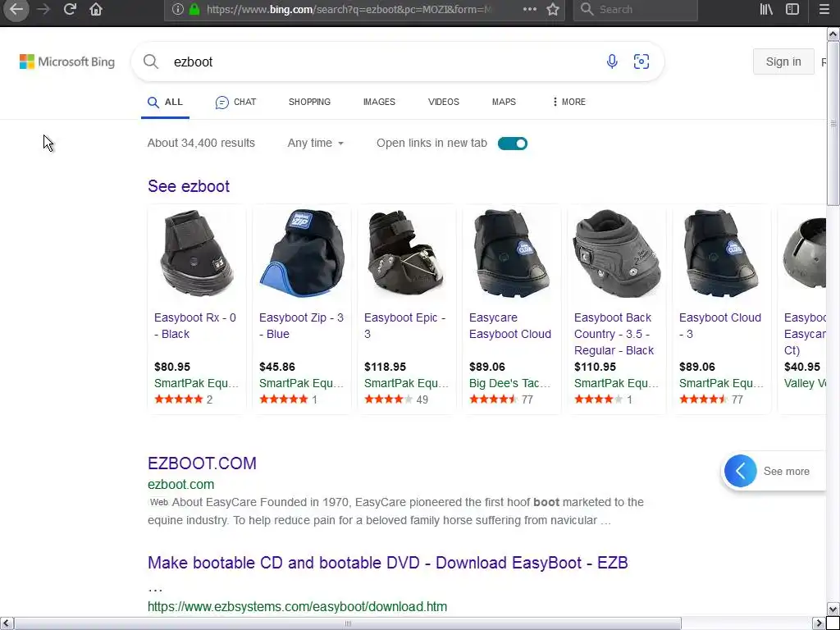Viewport: 840px width, 630px height.
Task: Open Easyboot Zip - 3 - Blue title
Action: [x=301, y=326]
